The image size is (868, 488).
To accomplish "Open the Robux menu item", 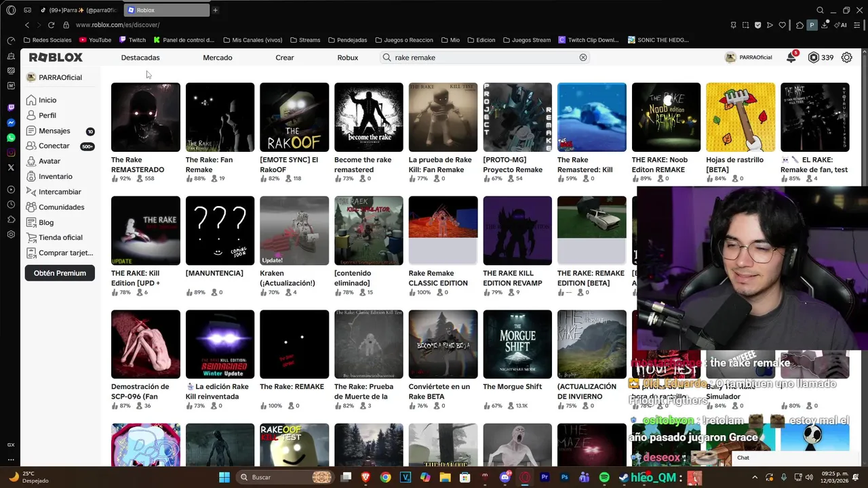I will 348,58.
